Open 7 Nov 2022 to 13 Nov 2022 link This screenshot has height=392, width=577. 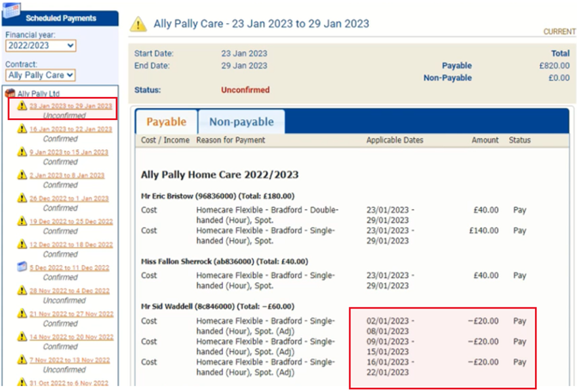click(x=69, y=359)
